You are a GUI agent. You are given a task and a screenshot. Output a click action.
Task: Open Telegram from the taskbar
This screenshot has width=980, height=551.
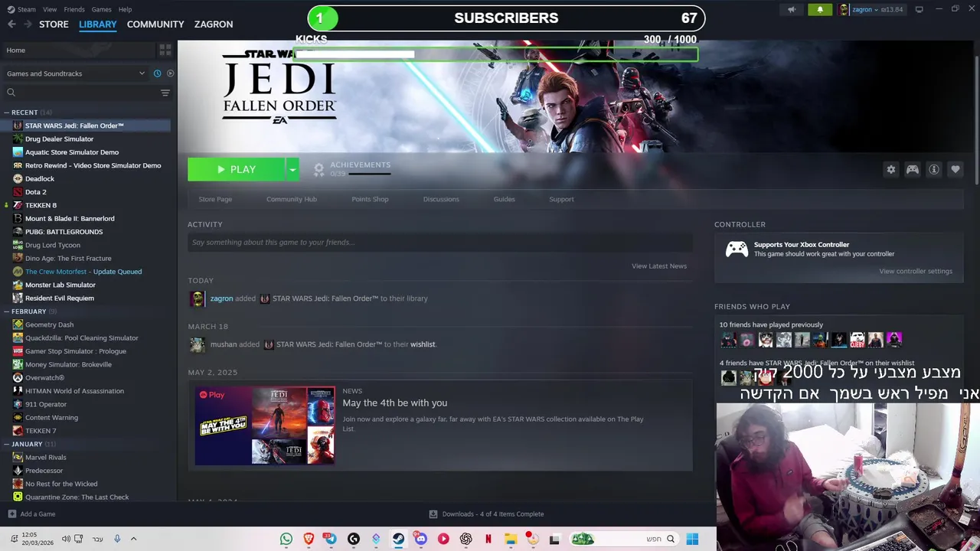click(x=330, y=539)
